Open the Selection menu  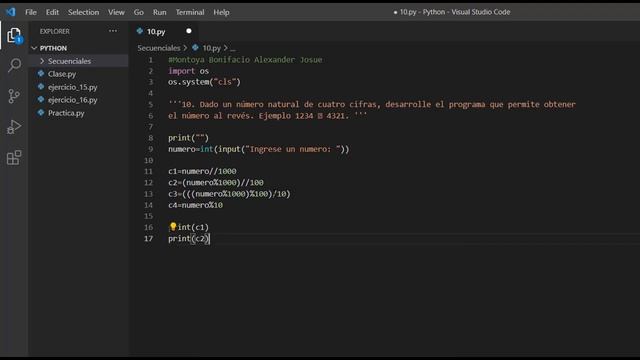pos(83,12)
